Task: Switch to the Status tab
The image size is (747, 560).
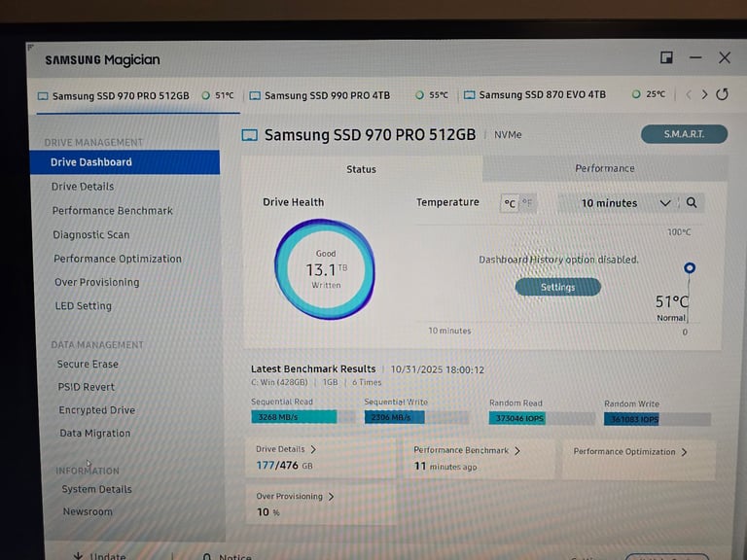Action: point(362,169)
